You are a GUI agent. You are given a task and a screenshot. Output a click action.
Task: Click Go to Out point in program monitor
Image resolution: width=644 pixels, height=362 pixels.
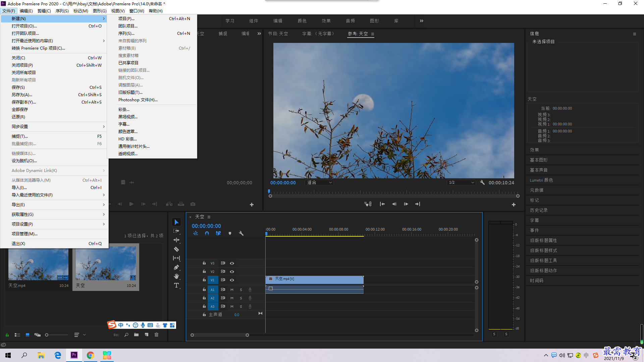[418, 204]
